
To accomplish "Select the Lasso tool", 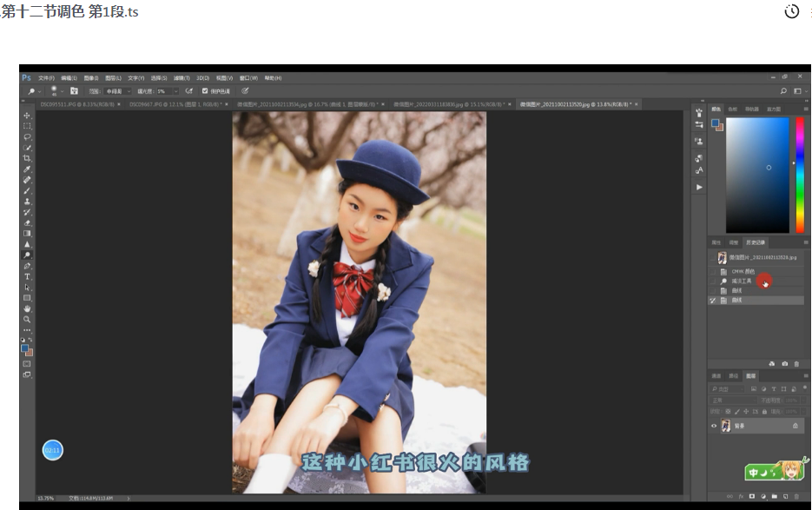I will (27, 136).
